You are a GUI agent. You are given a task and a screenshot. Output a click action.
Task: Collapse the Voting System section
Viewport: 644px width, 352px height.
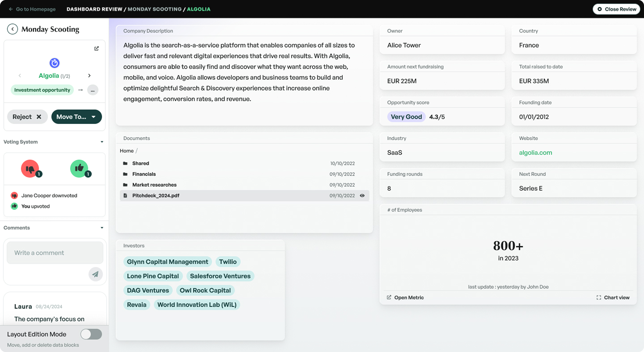[102, 142]
